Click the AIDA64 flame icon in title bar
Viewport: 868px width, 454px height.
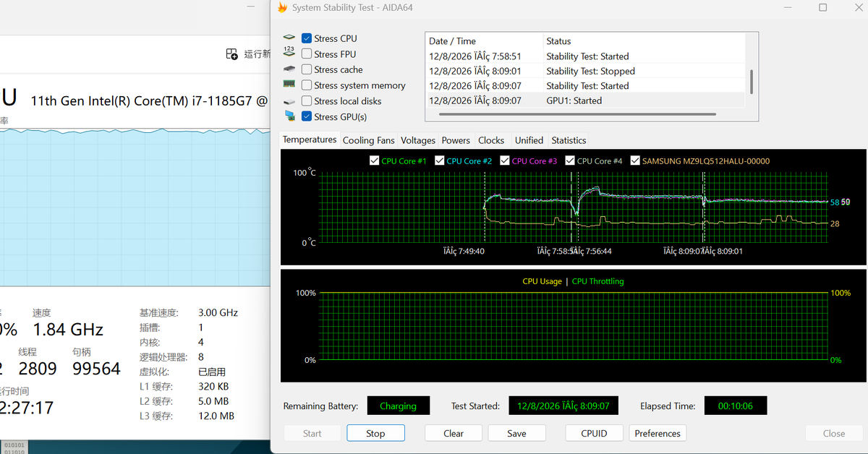click(x=282, y=8)
